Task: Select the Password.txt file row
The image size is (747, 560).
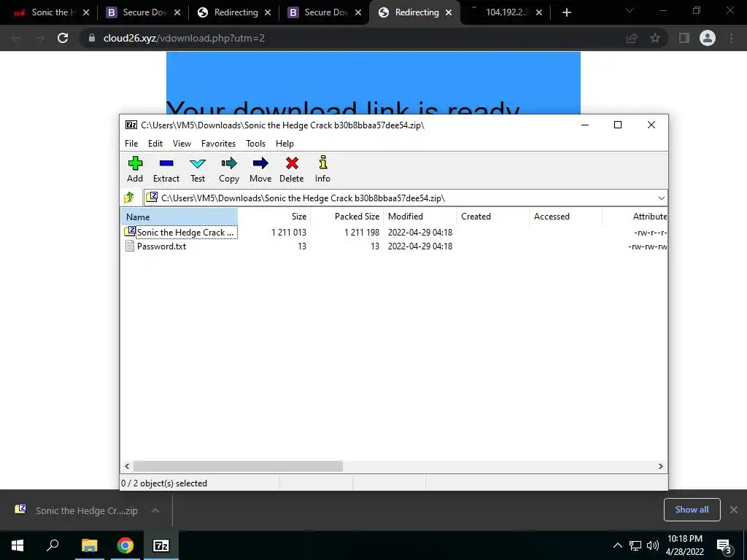Action: [x=395, y=246]
